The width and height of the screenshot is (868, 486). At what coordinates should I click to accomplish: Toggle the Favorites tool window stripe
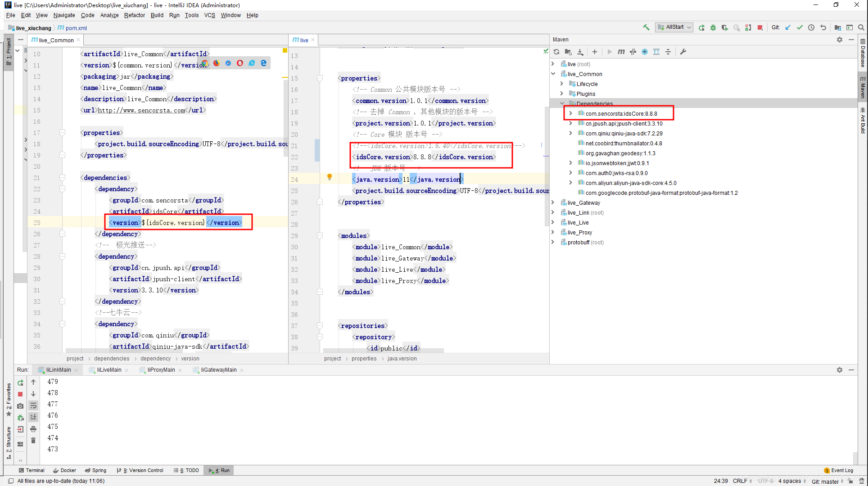tap(9, 400)
